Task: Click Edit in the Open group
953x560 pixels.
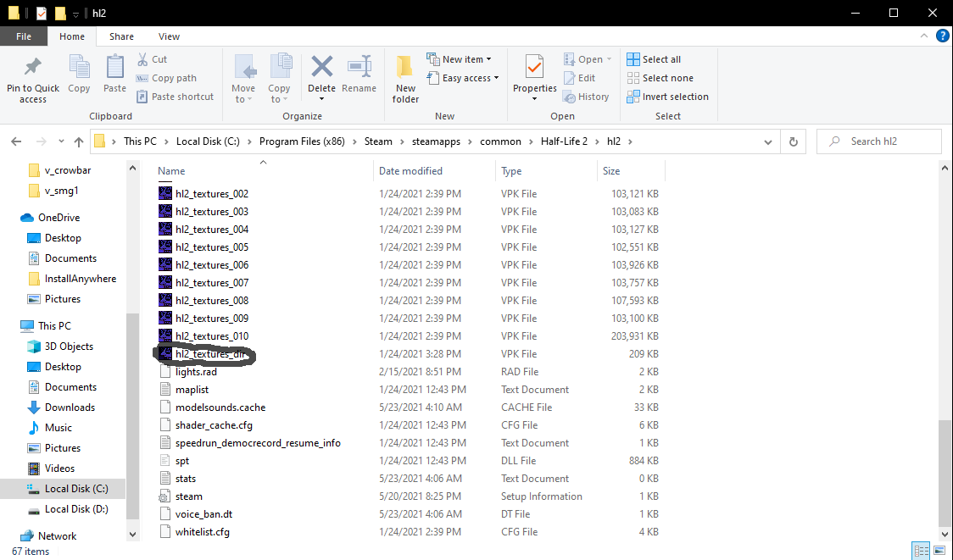Action: tap(579, 78)
